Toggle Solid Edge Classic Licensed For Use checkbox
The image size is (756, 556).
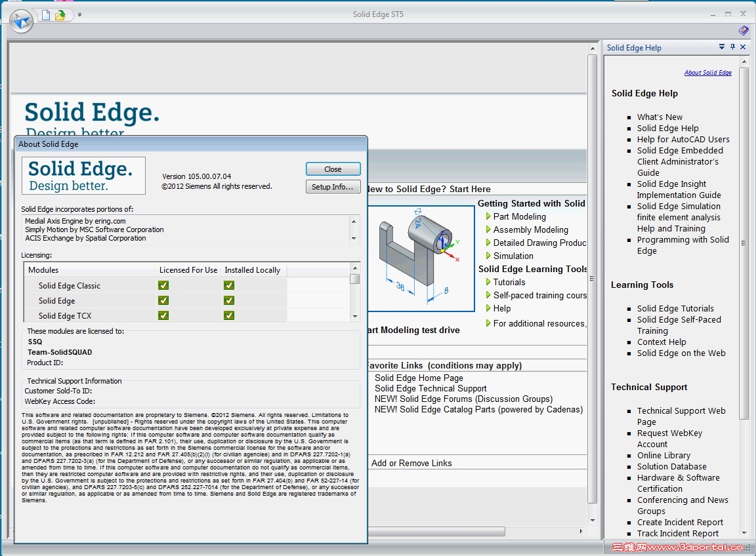tap(163, 285)
